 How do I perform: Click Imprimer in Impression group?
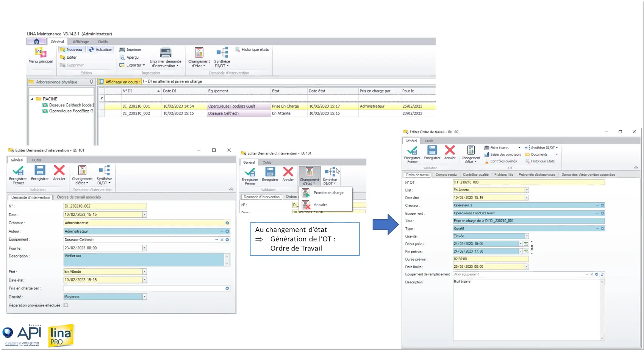[x=130, y=50]
